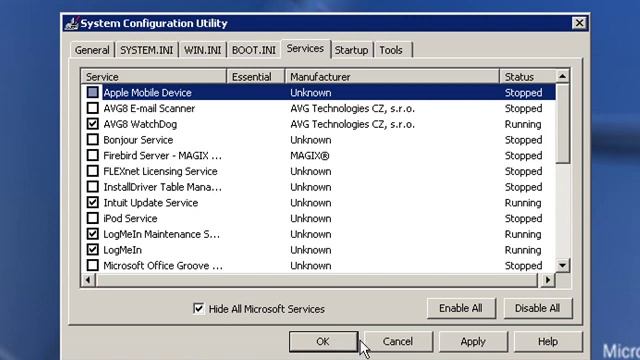This screenshot has width=640, height=360.
Task: Click the Disable All button
Action: 538,308
